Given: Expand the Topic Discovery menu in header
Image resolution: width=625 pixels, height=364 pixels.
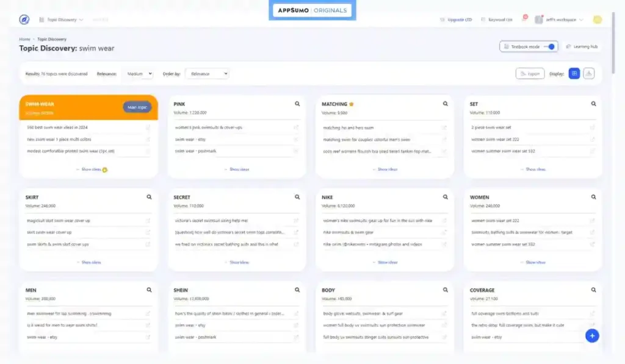Looking at the screenshot, I should coord(62,20).
